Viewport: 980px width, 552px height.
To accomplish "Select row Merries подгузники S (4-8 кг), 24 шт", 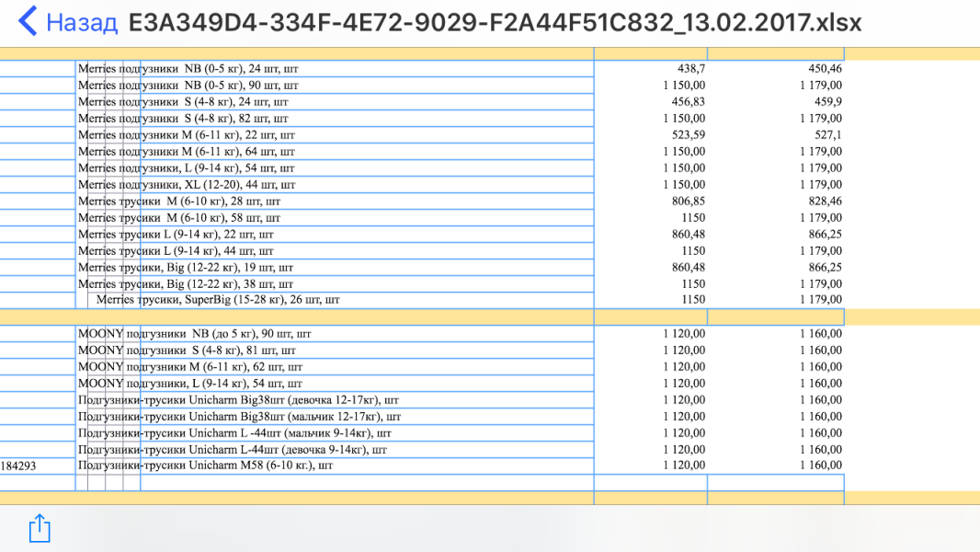I will (x=183, y=102).
